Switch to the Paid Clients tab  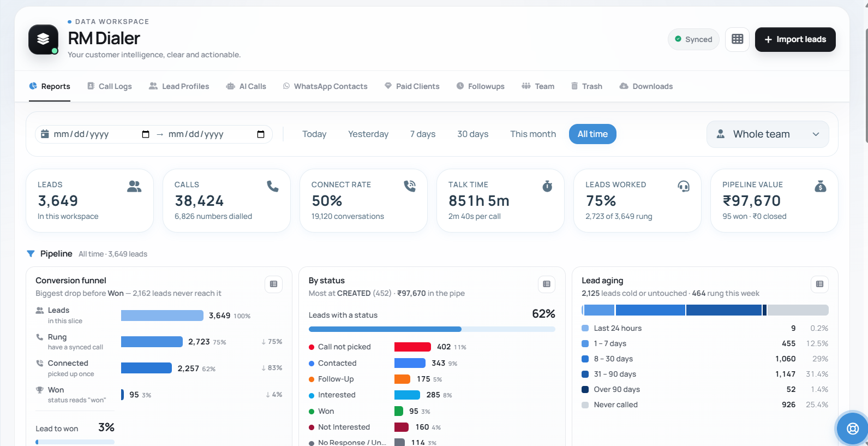(412, 86)
